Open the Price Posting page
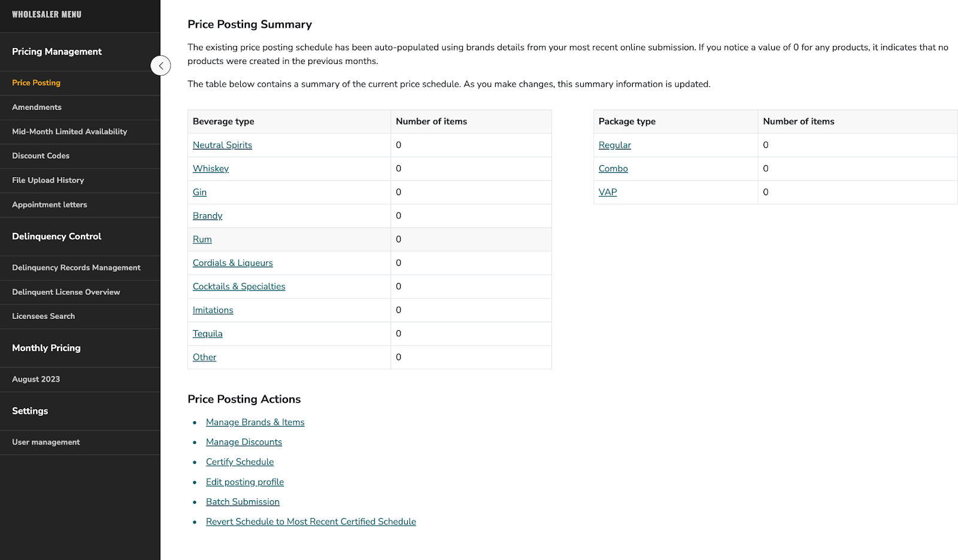Screen dimensions: 958x560 click(36, 83)
